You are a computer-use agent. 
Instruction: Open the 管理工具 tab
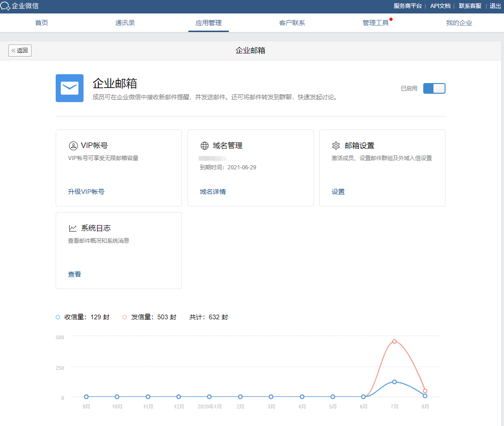(375, 23)
